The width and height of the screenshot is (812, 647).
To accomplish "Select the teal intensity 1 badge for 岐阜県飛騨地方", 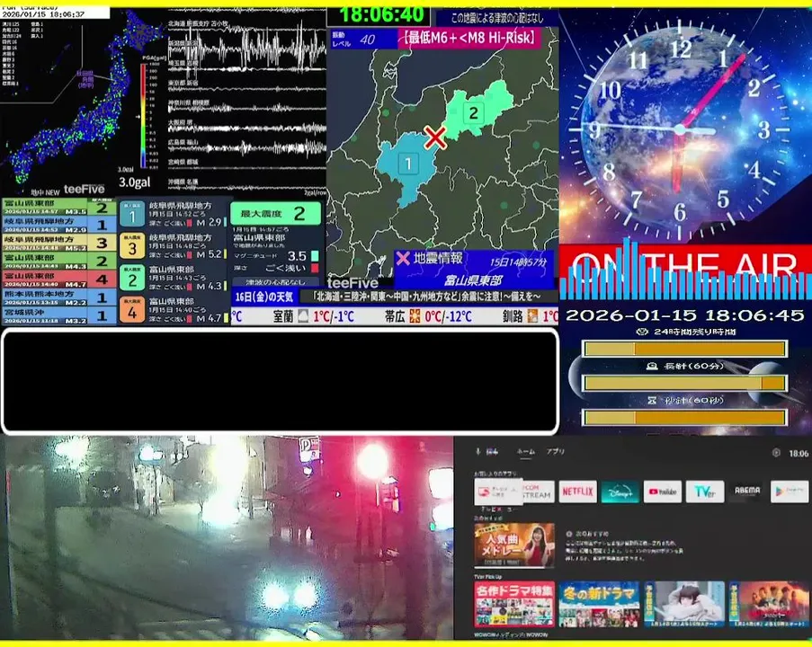I will [x=132, y=214].
